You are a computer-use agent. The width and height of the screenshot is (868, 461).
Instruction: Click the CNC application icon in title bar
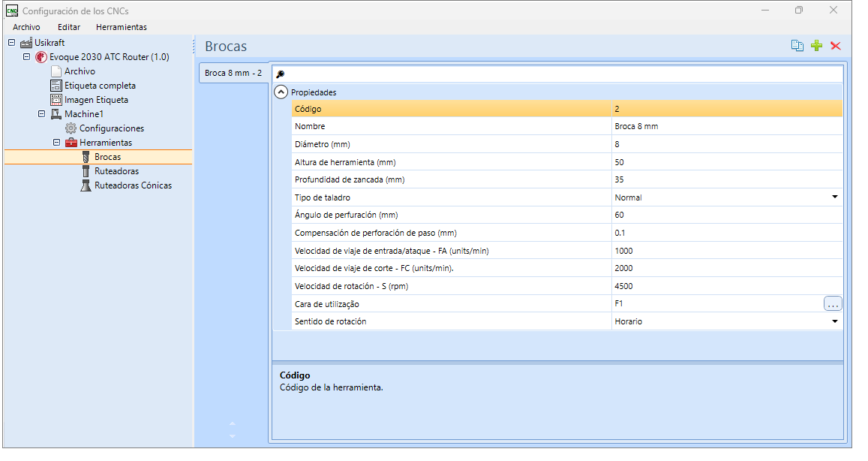(11, 11)
